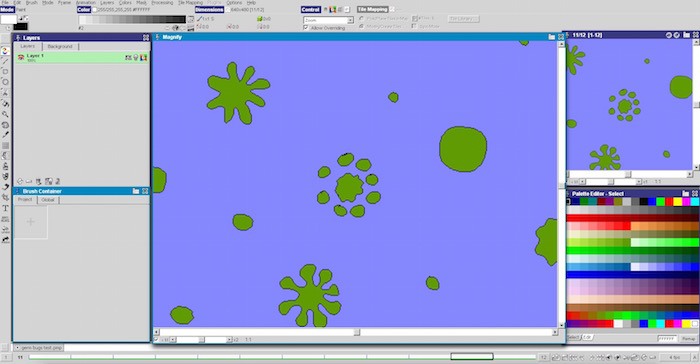Click the hex color input field FFFFFF

point(667,339)
